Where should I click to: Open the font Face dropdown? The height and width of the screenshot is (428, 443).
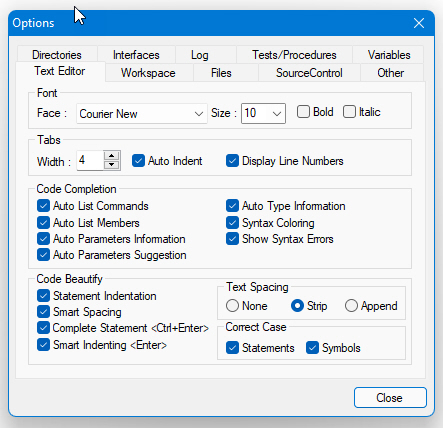pyautogui.click(x=142, y=114)
